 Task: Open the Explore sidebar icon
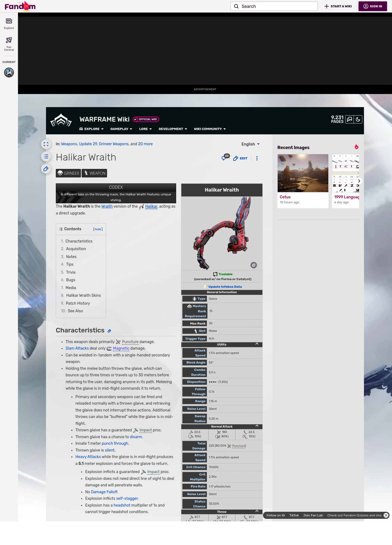(x=9, y=24)
